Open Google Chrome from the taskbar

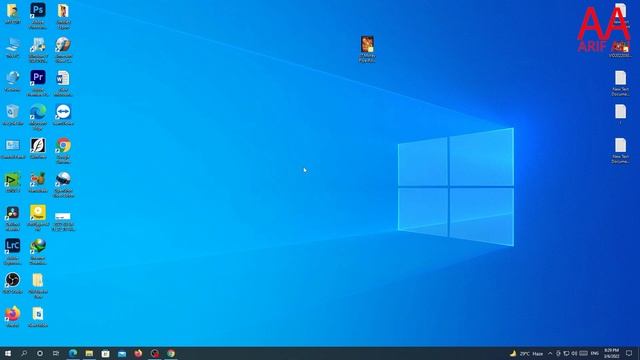(171, 353)
